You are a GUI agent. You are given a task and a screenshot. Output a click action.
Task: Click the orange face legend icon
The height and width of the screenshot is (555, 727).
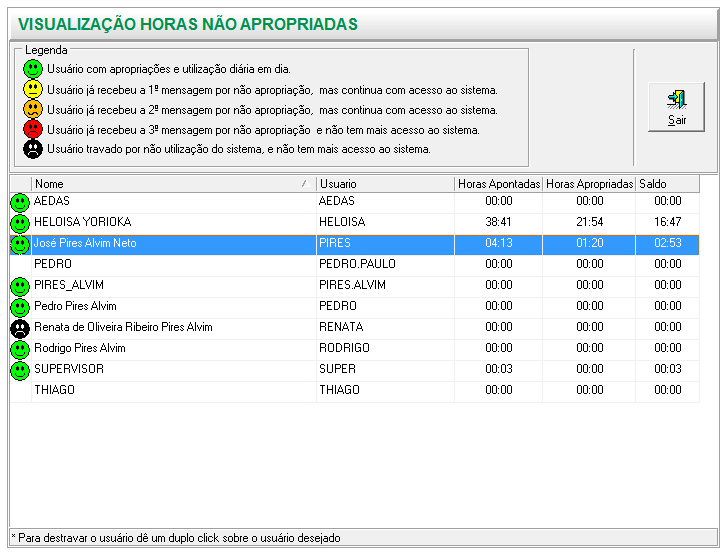[34, 110]
